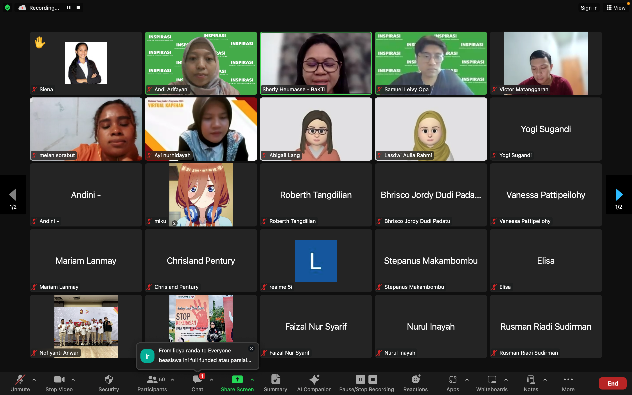Expand audio options arrow beside Unmute
Image resolution: width=632 pixels, height=395 pixels.
(34, 380)
